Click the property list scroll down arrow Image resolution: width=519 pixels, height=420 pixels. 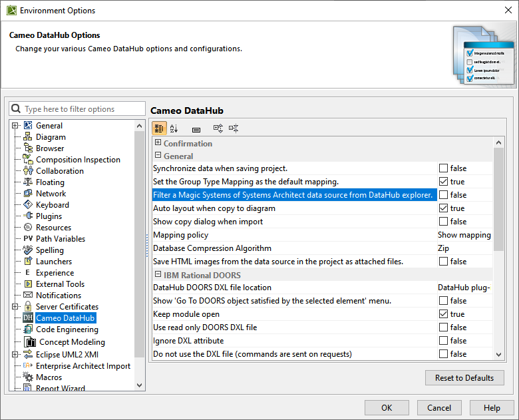[x=499, y=354]
